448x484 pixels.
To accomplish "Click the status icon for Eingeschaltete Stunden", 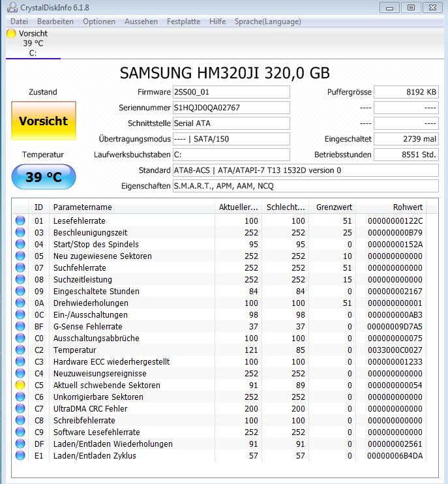I will tap(20, 291).
